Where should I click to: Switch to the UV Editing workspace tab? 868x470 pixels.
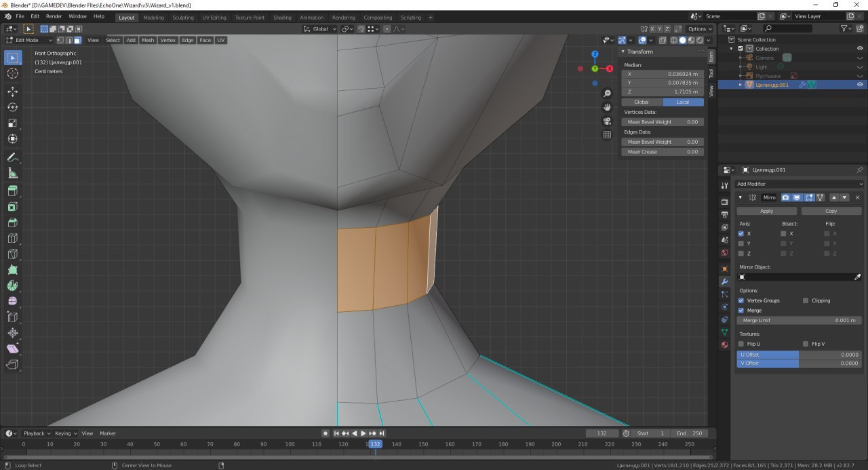214,18
